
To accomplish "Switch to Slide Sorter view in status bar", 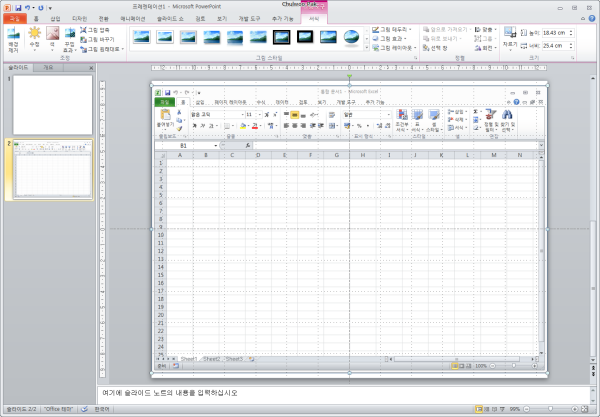I will tap(487, 409).
